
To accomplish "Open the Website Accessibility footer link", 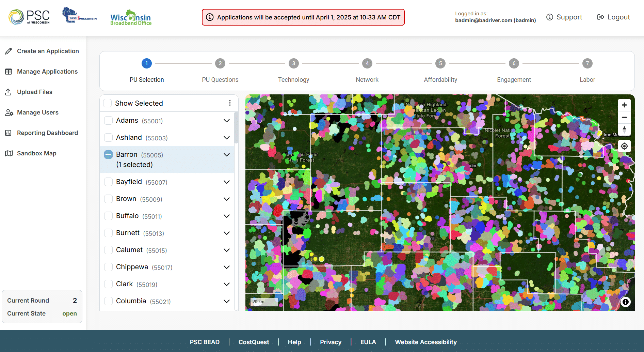I will click(425, 342).
